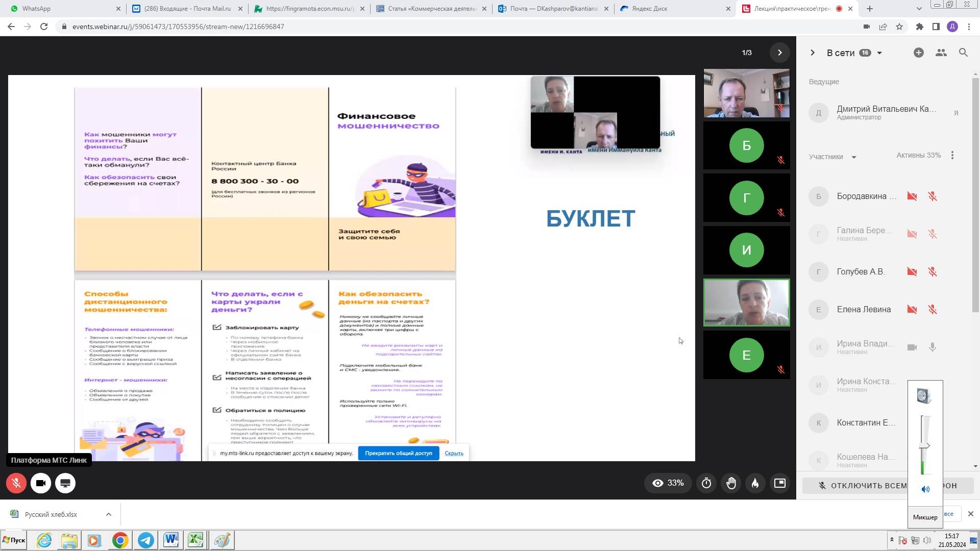Switch to the Яндекс Диск tab
The height and width of the screenshot is (551, 980).
click(x=676, y=9)
